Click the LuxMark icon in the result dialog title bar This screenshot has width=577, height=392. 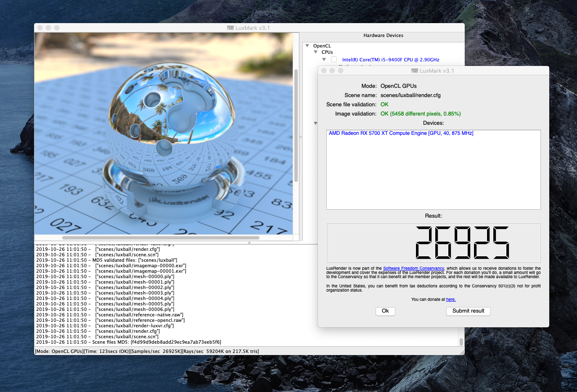click(x=414, y=71)
